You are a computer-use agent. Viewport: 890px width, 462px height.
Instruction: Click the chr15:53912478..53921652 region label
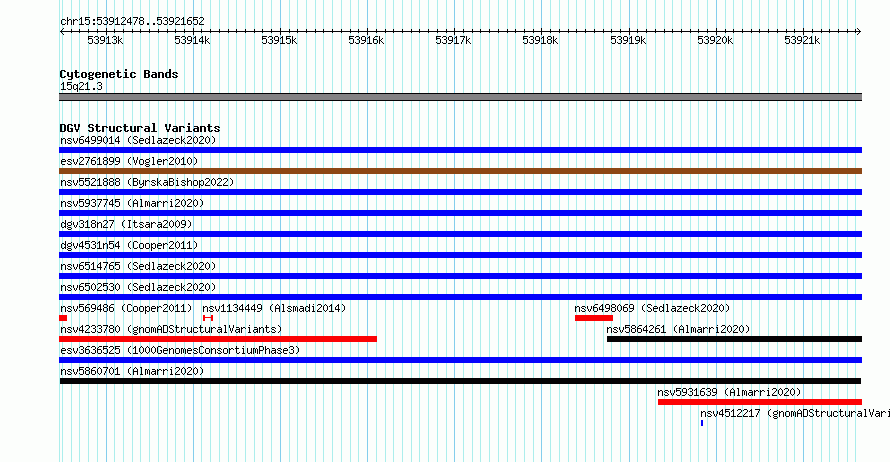tap(132, 22)
